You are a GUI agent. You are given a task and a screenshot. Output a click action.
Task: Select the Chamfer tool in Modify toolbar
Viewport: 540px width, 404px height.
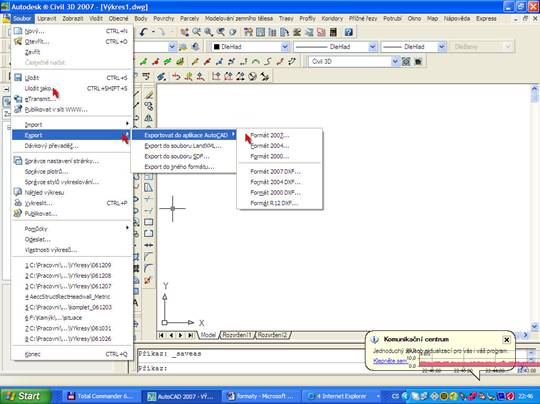(148, 257)
